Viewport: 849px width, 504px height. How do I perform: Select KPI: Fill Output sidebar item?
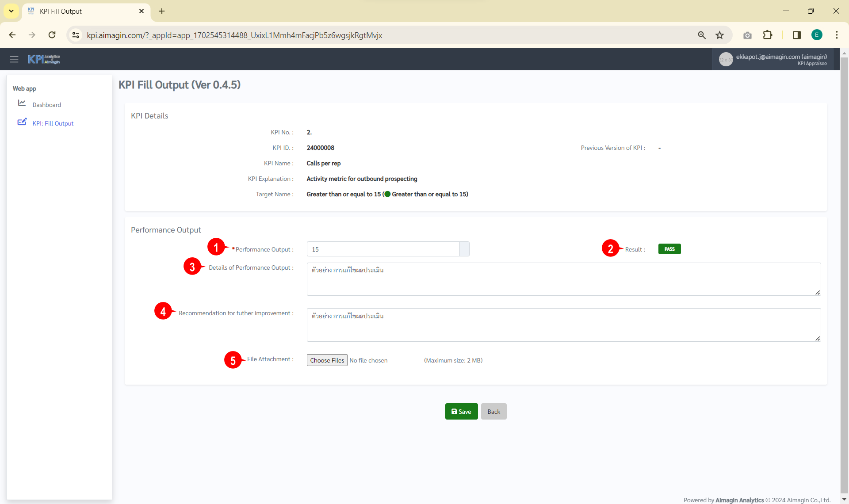pos(53,123)
